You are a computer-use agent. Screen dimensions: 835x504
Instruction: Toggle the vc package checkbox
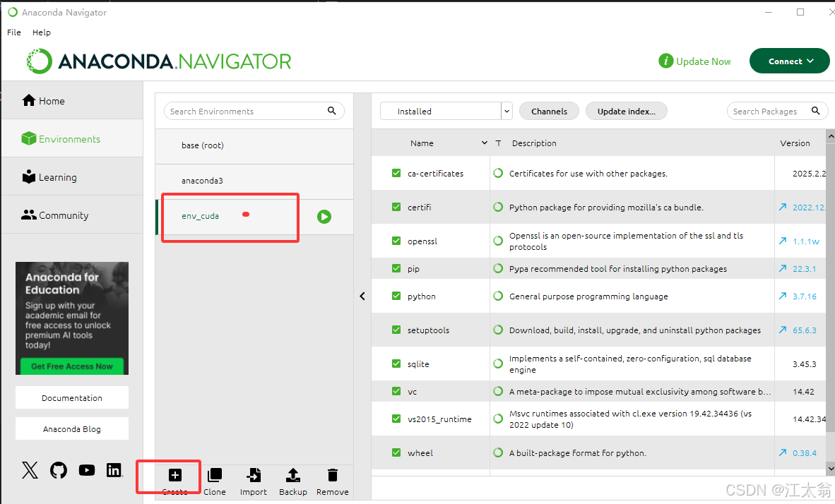(x=396, y=391)
